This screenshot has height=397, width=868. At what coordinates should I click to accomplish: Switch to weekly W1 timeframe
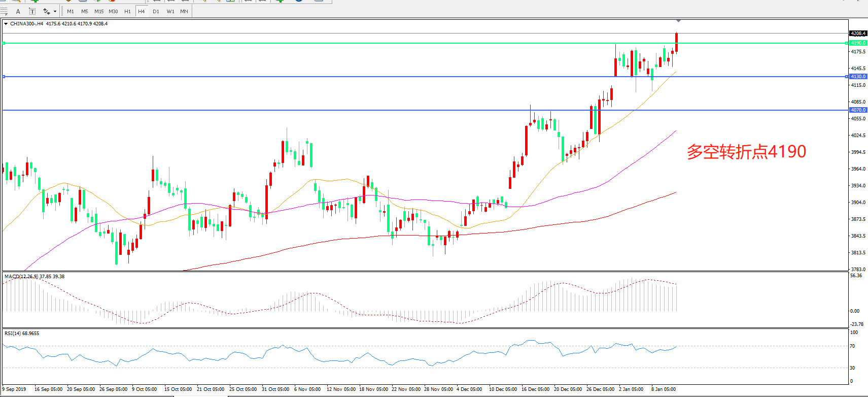pos(170,11)
